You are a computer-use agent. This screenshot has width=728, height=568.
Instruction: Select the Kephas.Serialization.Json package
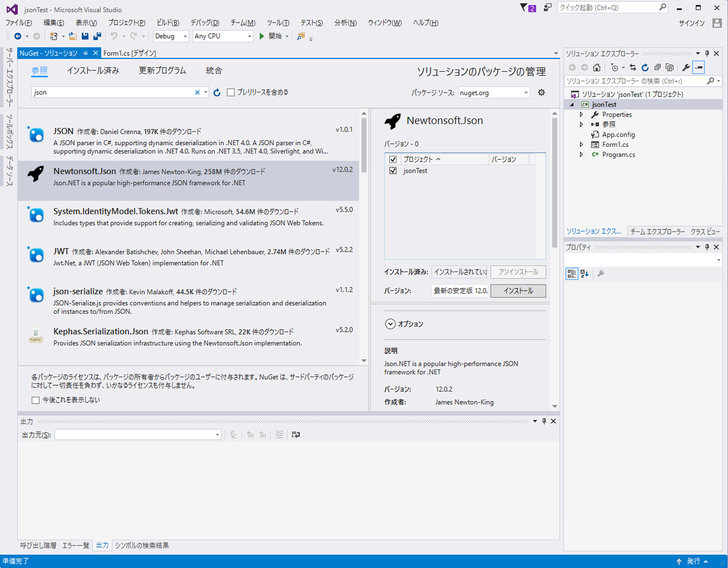coord(188,341)
